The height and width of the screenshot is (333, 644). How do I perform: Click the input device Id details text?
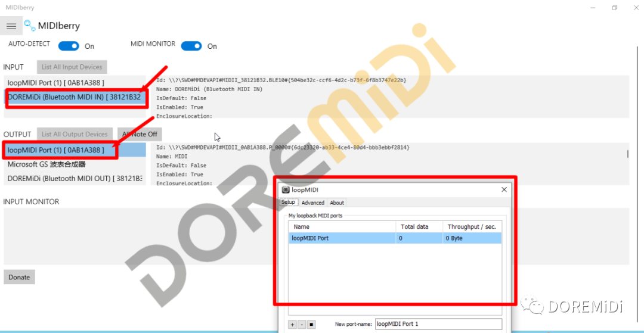coord(281,80)
